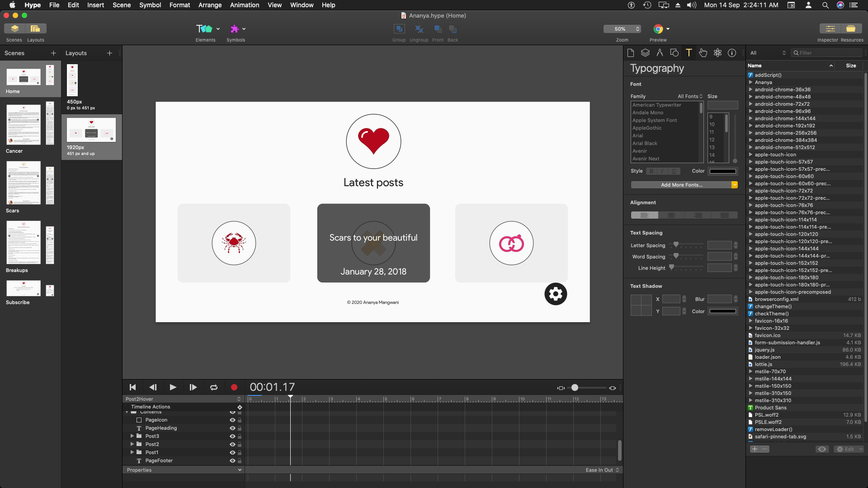Open the Identity inspector info icon
The image size is (868, 488).
point(732,53)
